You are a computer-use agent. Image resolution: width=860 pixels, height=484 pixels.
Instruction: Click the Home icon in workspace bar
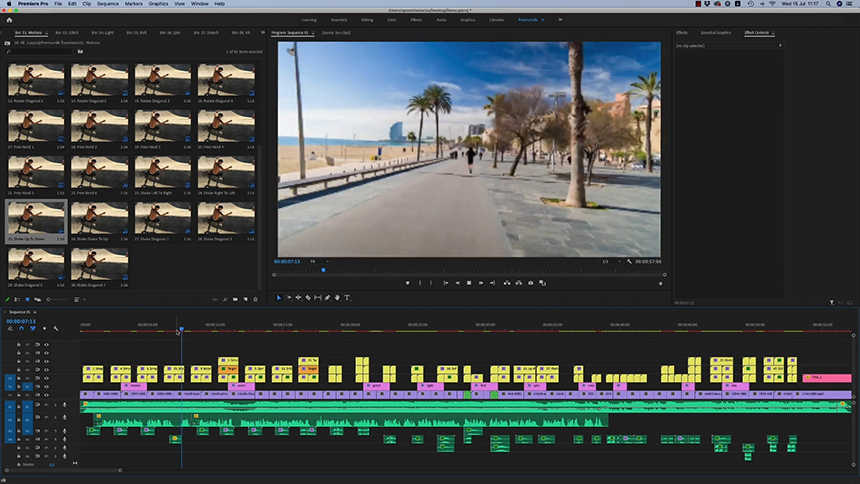coord(9,19)
